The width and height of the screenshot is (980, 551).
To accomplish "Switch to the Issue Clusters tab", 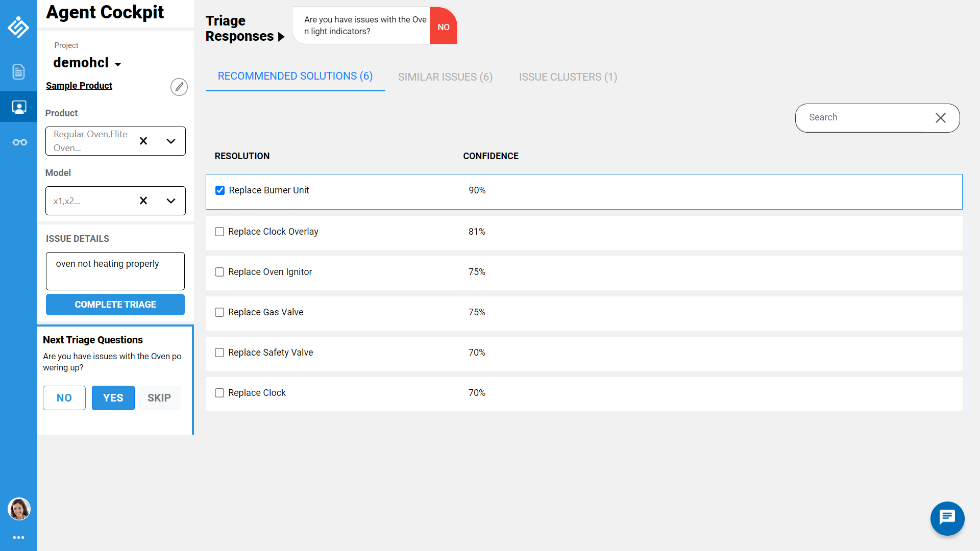I will (x=568, y=77).
